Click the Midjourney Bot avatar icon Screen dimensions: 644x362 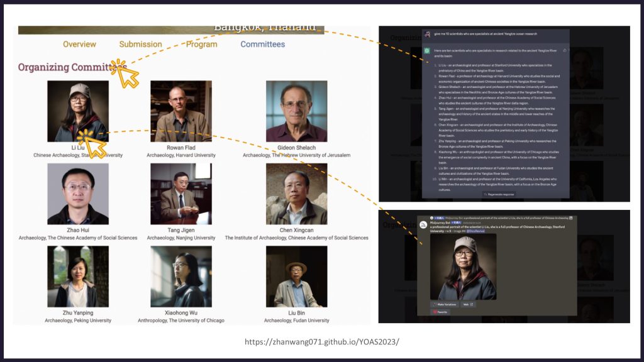pyautogui.click(x=423, y=224)
